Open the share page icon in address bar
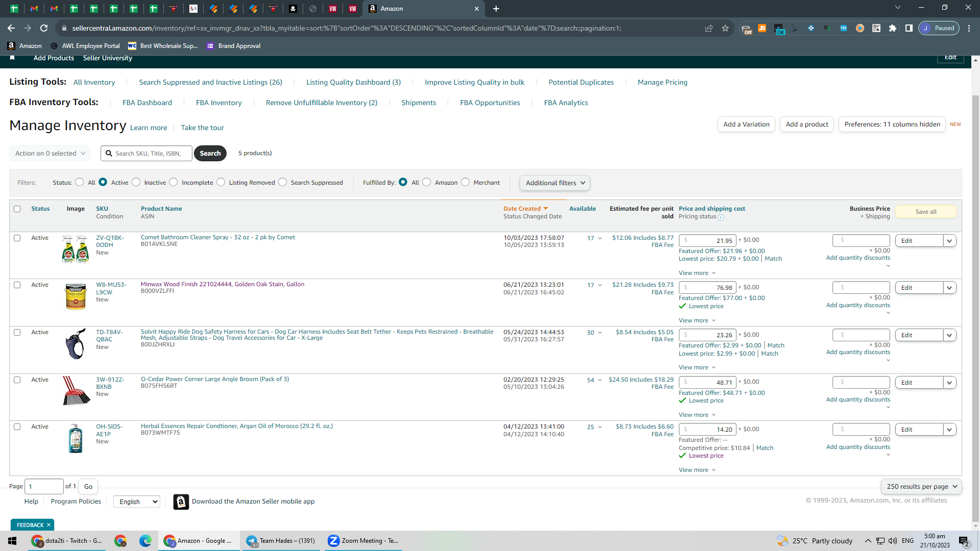The height and width of the screenshot is (551, 980). point(709,28)
